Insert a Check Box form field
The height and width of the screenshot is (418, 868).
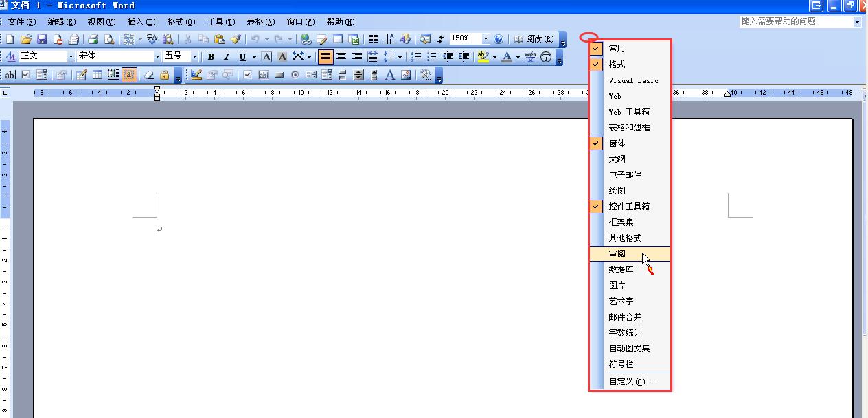tap(25, 75)
